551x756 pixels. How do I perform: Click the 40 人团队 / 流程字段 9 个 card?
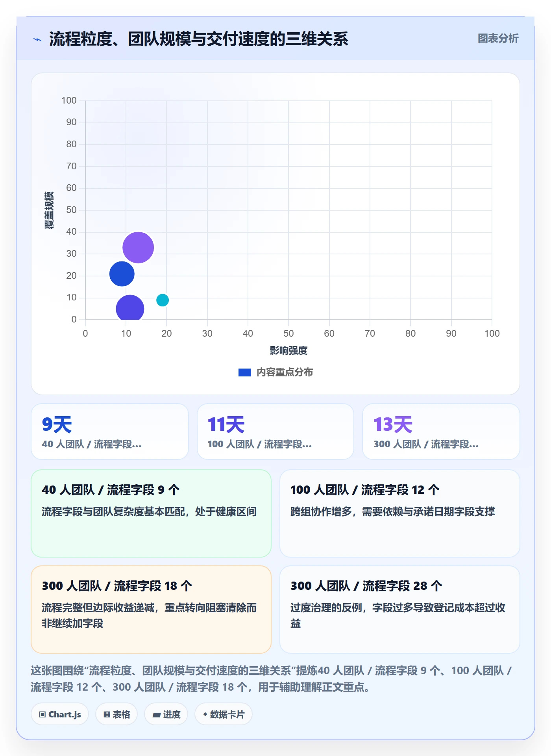tap(151, 513)
